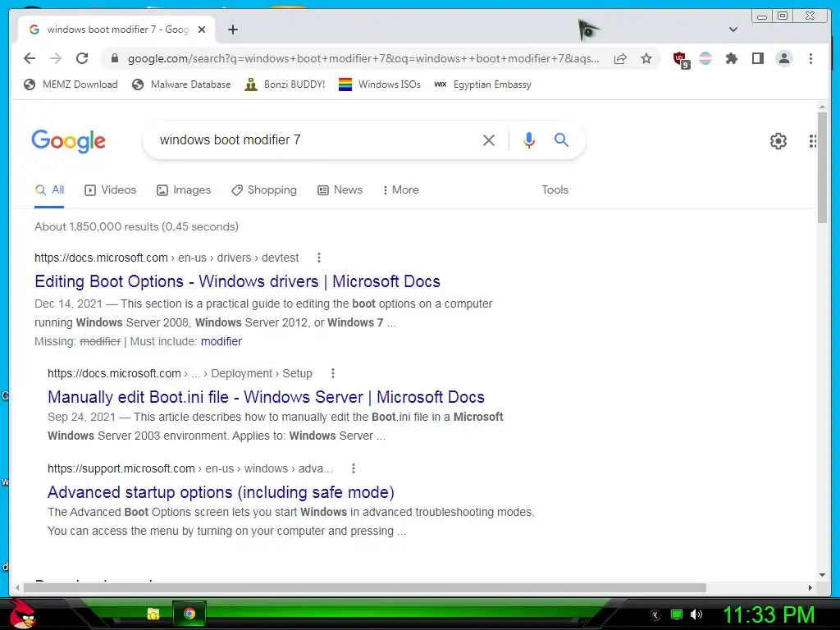Click the Google logo

pyautogui.click(x=69, y=141)
